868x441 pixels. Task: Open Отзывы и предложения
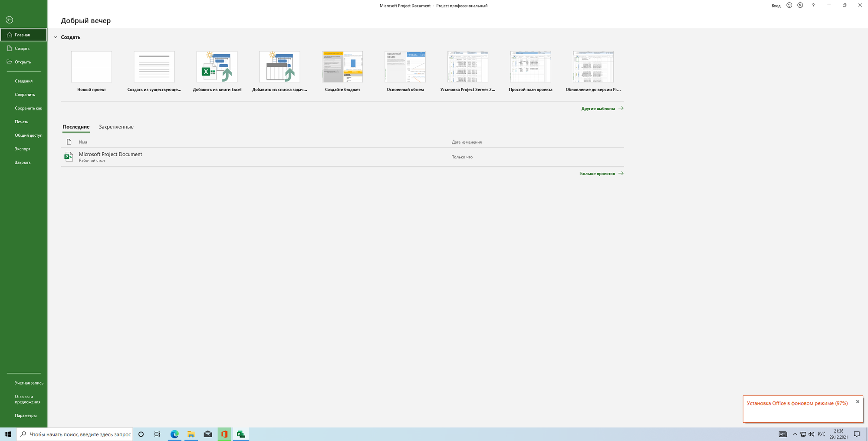coord(24,399)
